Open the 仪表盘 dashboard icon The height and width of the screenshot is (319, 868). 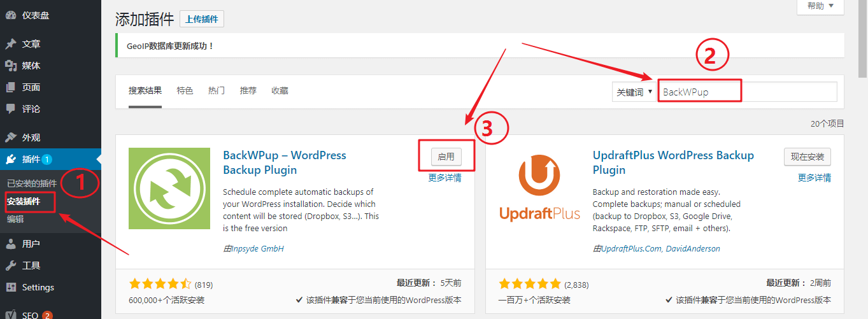coord(10,15)
